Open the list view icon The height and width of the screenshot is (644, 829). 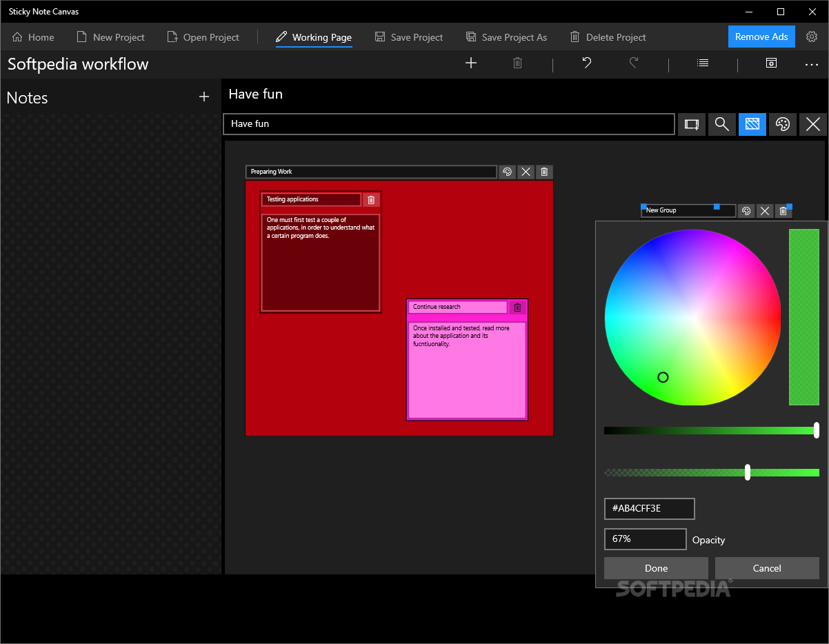click(x=703, y=63)
